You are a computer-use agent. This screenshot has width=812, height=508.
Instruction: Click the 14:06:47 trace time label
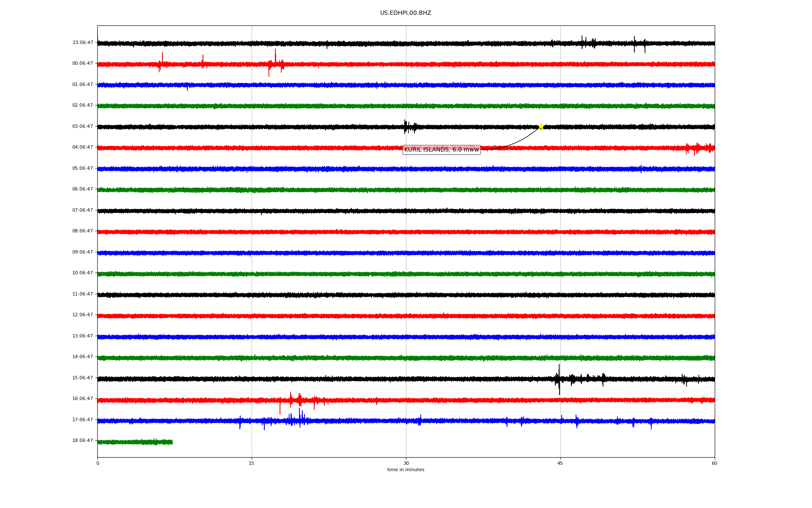[x=82, y=357]
